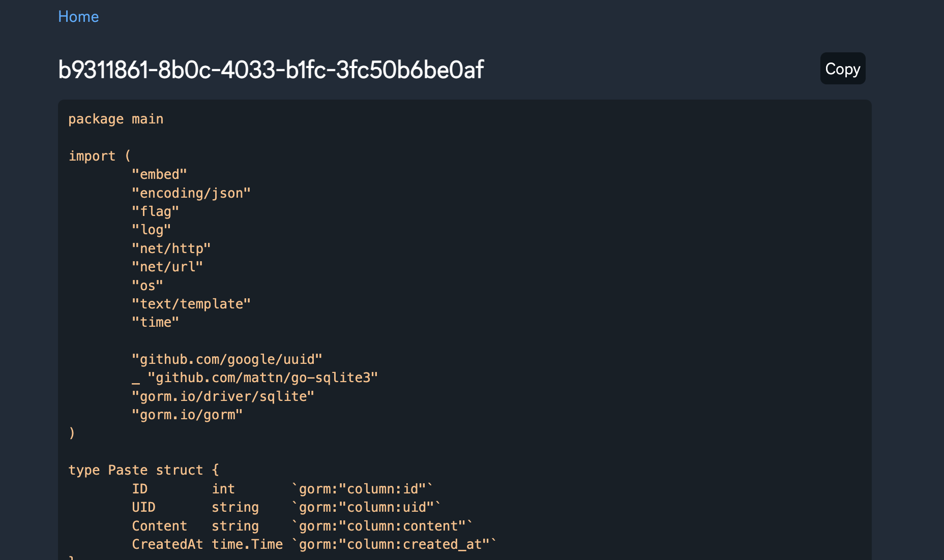944x560 pixels.
Task: Click the "text/template" import line
Action: click(x=191, y=304)
